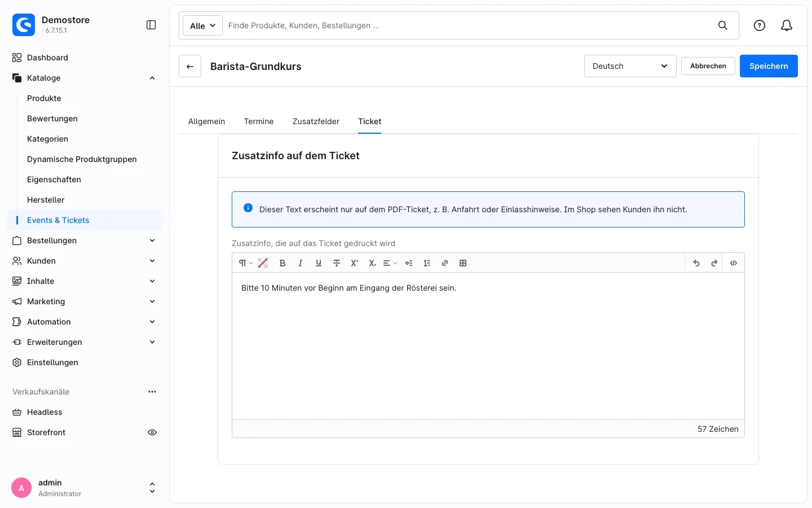Expand the Marketing menu section
The width and height of the screenshot is (812, 508).
pyautogui.click(x=152, y=301)
